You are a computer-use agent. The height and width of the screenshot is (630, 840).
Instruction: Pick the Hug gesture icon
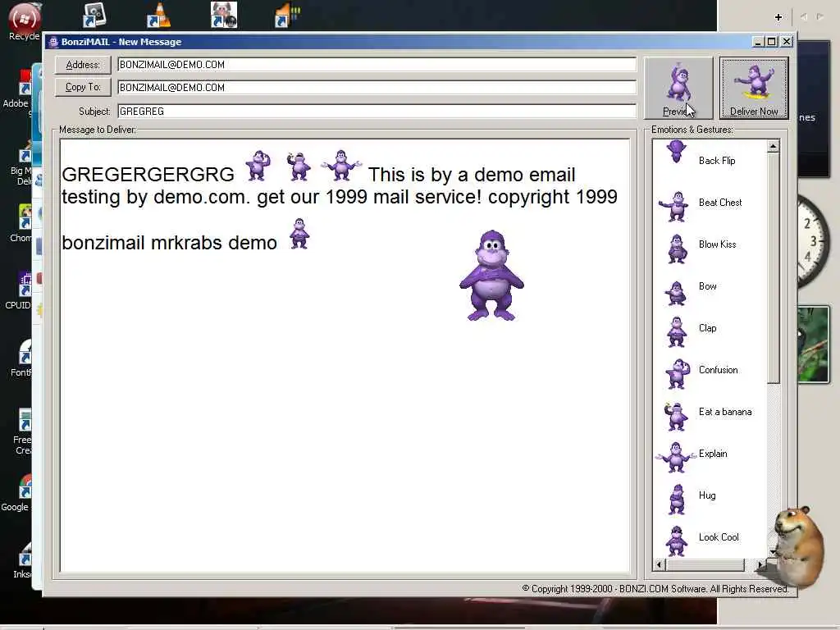[x=677, y=500]
